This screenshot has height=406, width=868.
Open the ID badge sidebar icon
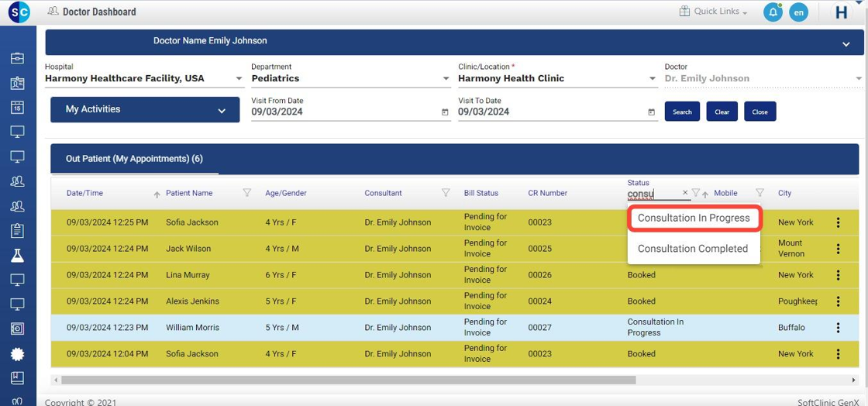click(x=17, y=83)
